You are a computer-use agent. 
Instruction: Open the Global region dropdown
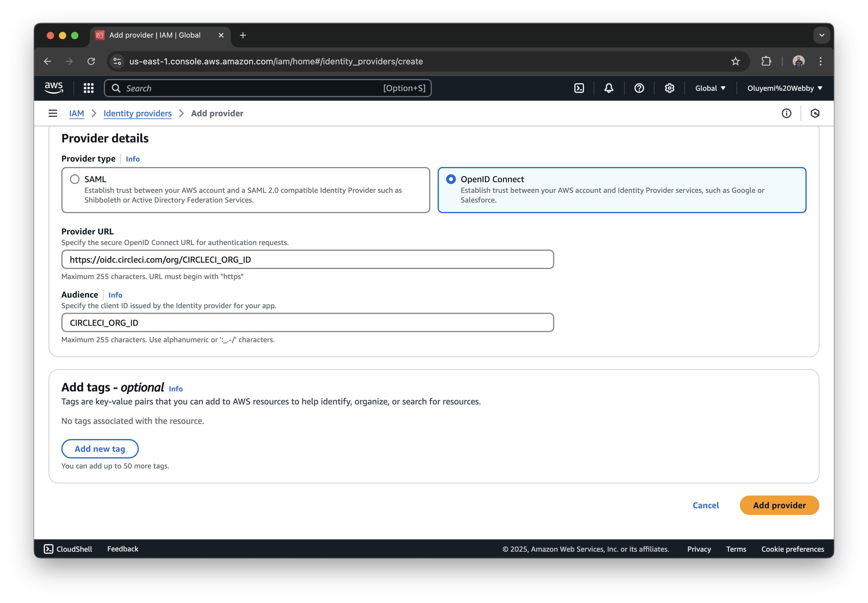pyautogui.click(x=710, y=88)
